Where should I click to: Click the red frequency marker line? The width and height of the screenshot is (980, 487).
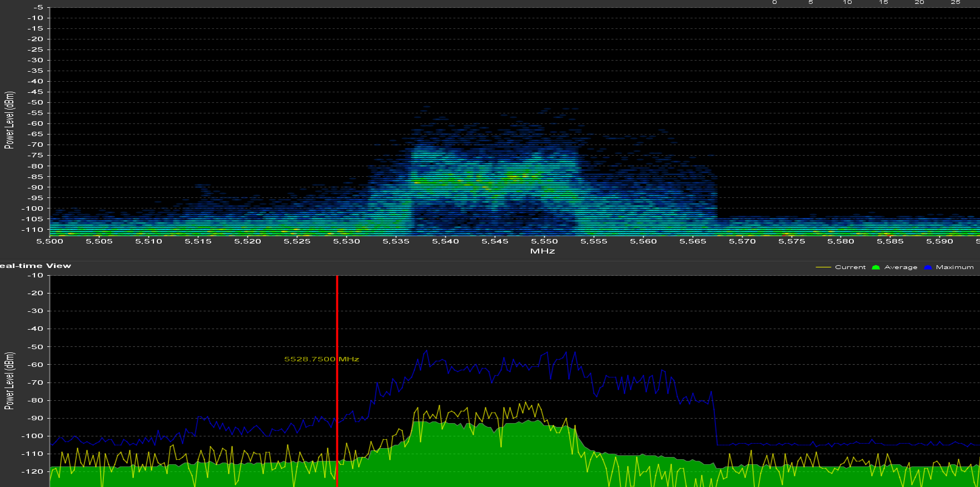337,381
